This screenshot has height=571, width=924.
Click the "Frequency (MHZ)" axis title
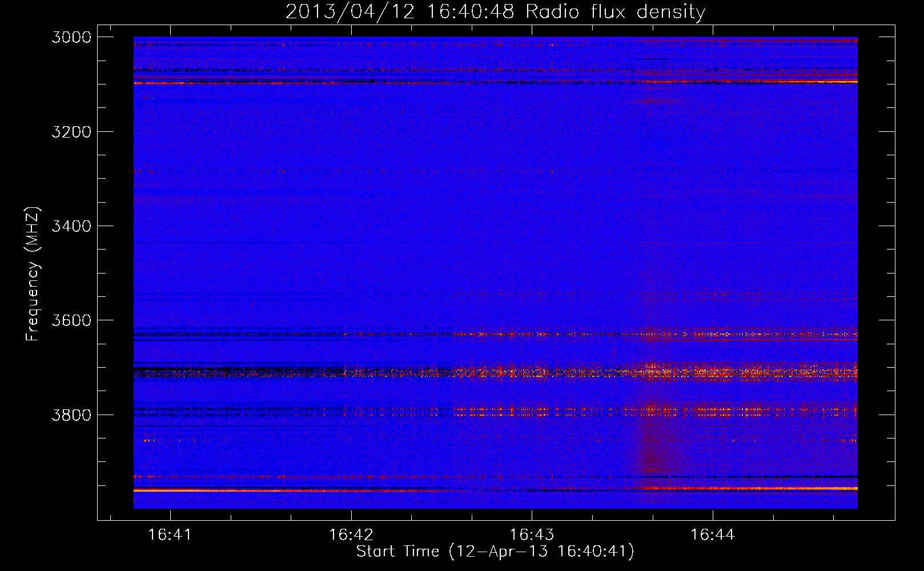33,274
